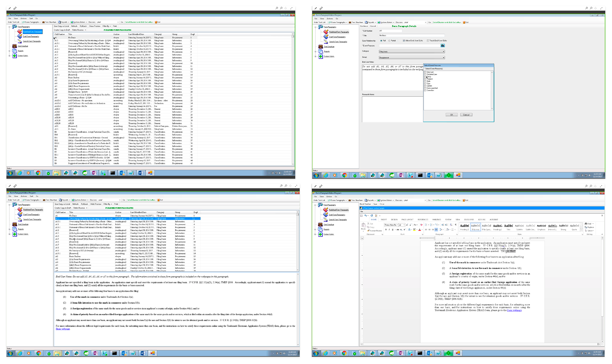Click OK in Select Event Reasons dialog
Viewport: 612px width, 364px height.
coord(451,115)
